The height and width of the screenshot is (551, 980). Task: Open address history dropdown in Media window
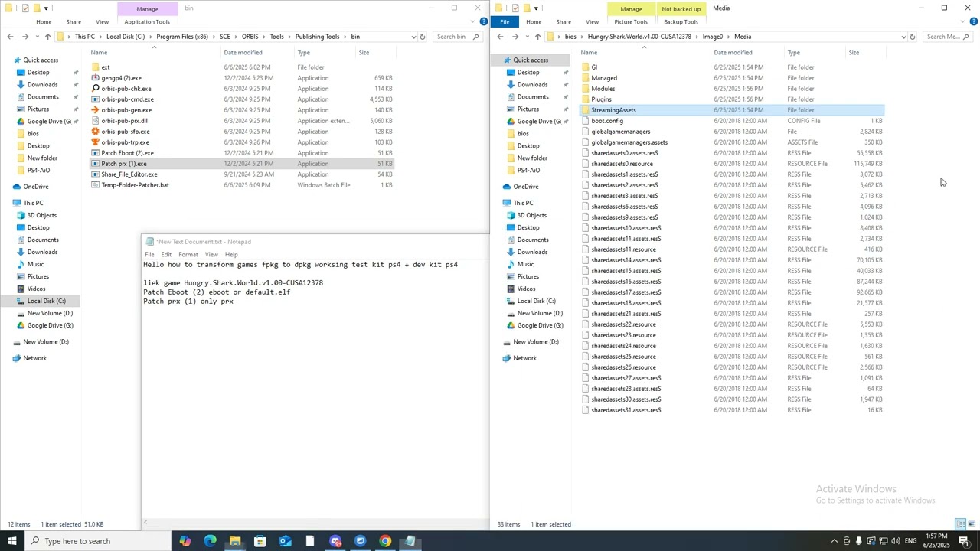(x=903, y=37)
